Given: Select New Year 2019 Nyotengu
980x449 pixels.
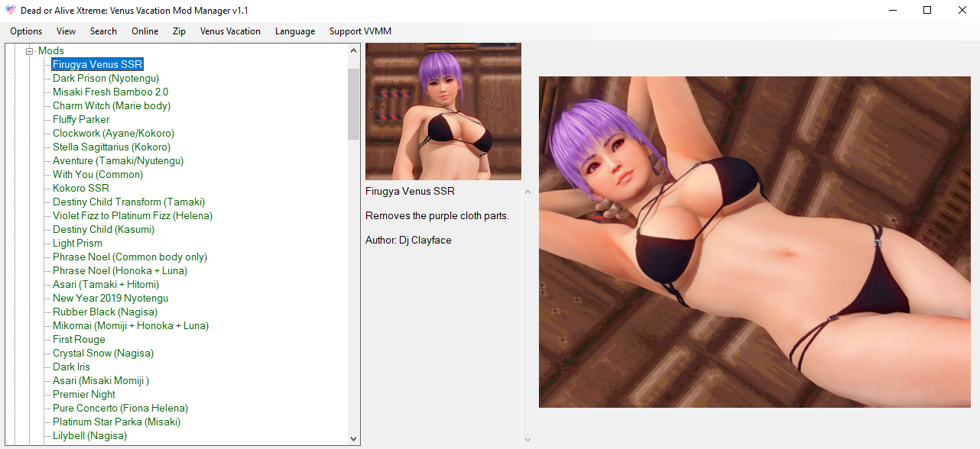Looking at the screenshot, I should click(110, 298).
